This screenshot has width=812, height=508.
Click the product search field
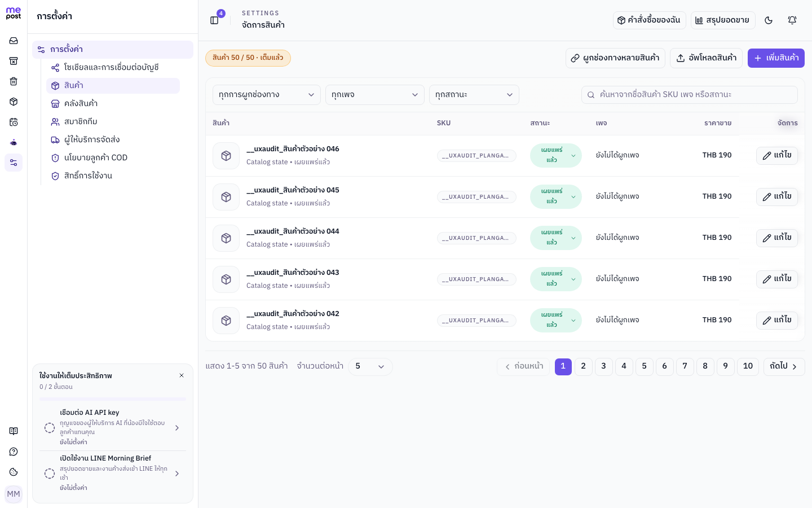(x=690, y=95)
